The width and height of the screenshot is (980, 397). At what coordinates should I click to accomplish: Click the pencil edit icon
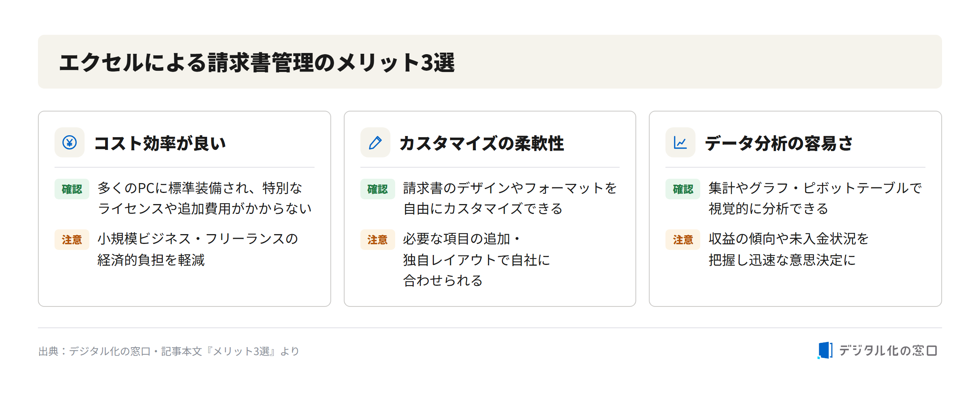(375, 142)
